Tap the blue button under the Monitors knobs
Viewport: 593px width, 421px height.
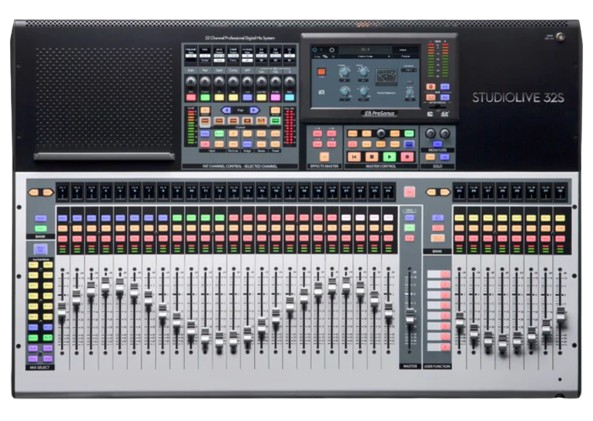pyautogui.click(x=437, y=144)
